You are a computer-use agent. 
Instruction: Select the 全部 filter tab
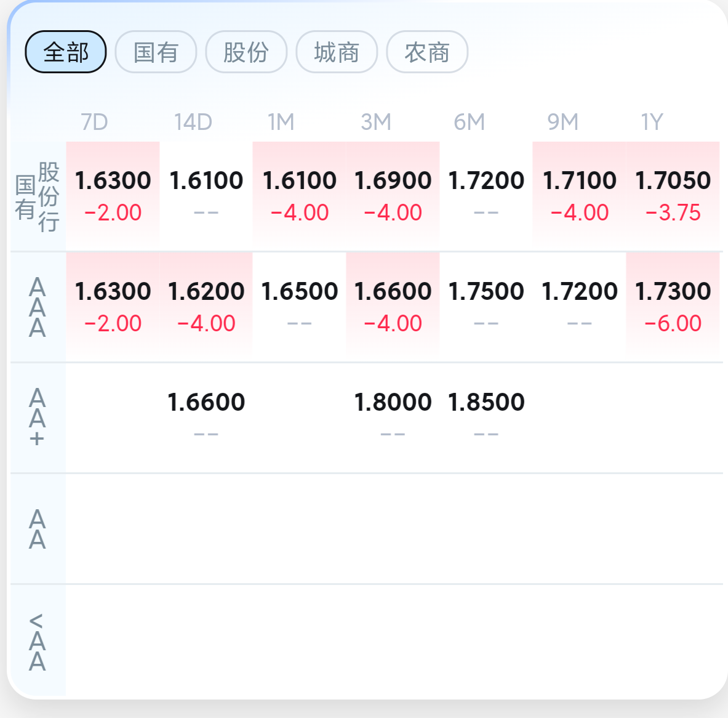65,52
